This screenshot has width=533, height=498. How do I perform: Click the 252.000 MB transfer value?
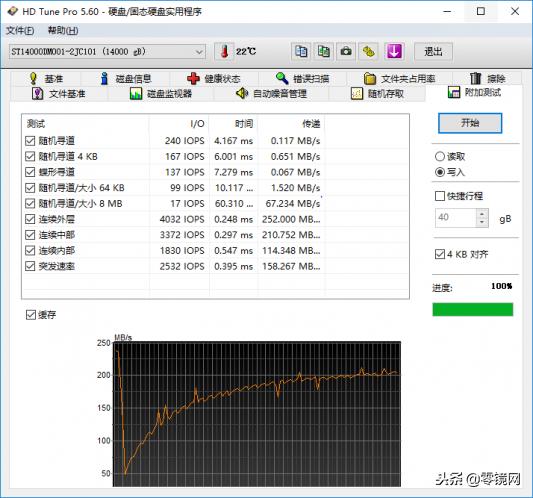[x=291, y=219]
